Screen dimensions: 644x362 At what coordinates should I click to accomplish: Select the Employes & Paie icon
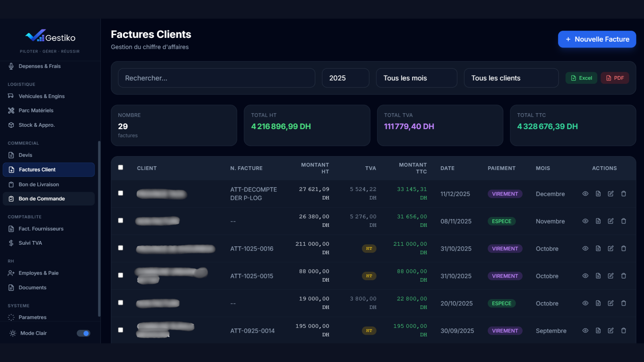(11, 273)
